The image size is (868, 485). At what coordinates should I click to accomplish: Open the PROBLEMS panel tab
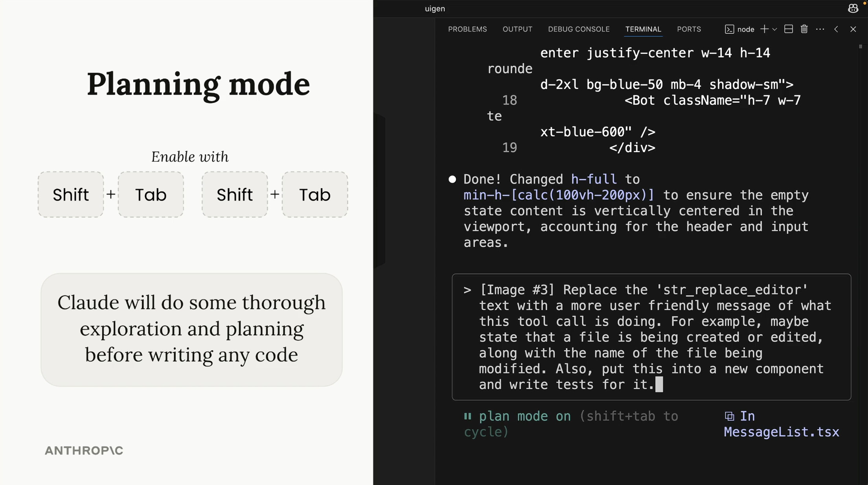pyautogui.click(x=467, y=29)
